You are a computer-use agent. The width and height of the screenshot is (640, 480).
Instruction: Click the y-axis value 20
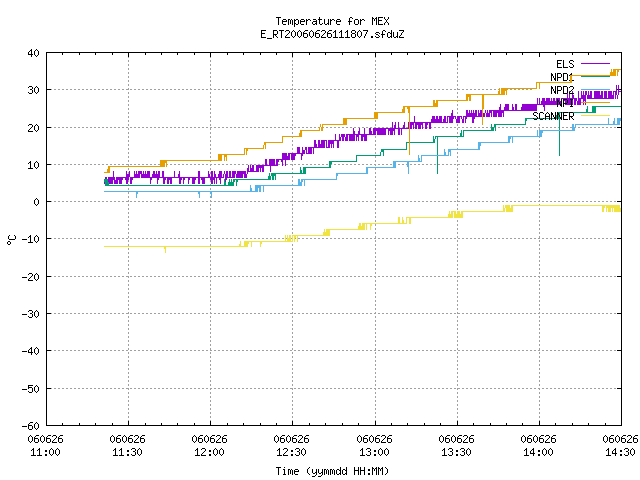(33, 128)
